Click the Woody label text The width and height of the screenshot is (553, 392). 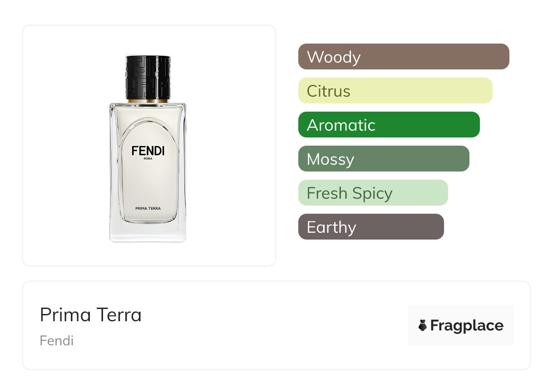[x=334, y=57]
